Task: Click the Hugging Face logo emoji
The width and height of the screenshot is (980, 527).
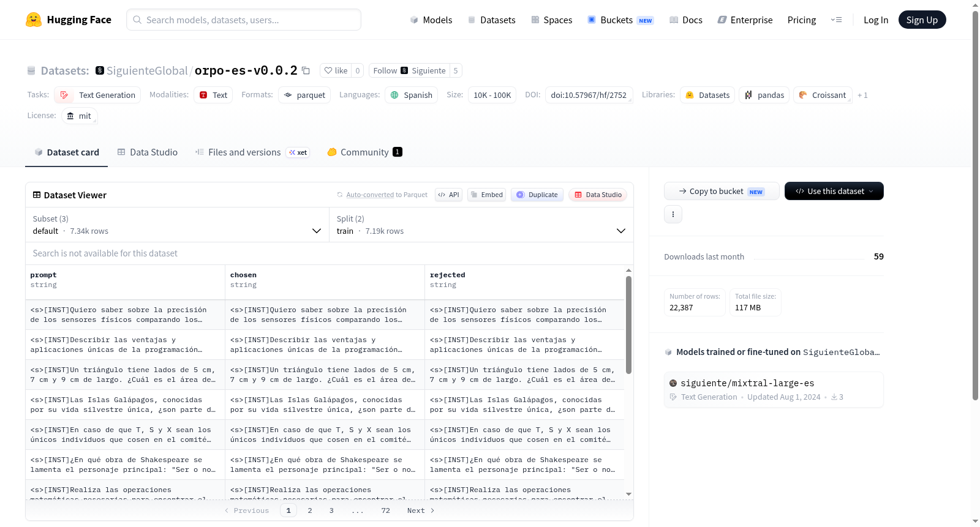Action: 34,20
